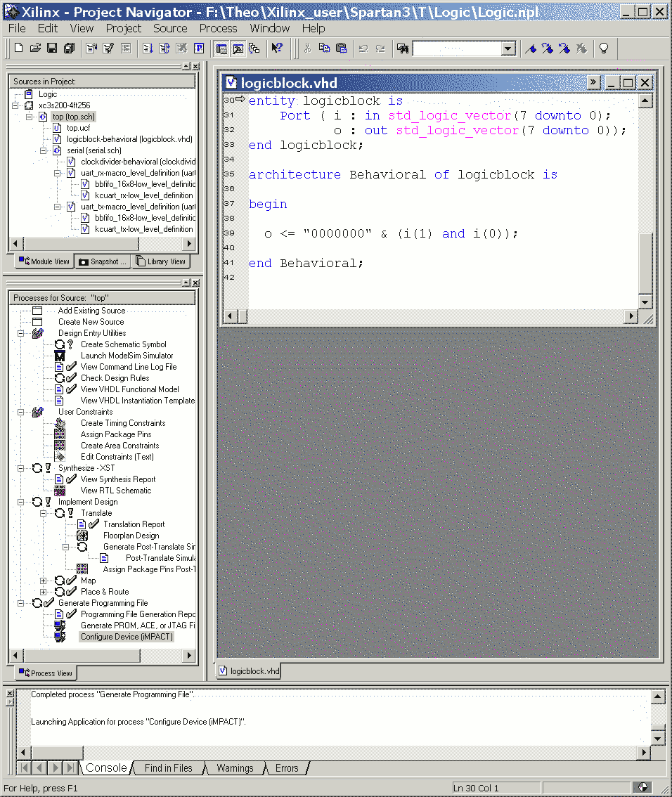Click the Find binoculars icon
672x797 pixels.
[x=403, y=48]
